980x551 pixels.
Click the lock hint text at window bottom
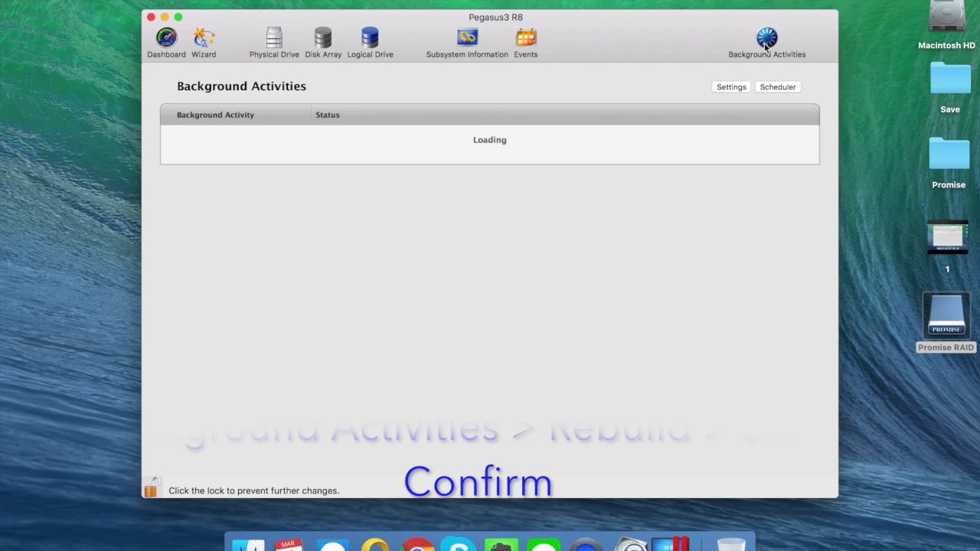click(253, 491)
